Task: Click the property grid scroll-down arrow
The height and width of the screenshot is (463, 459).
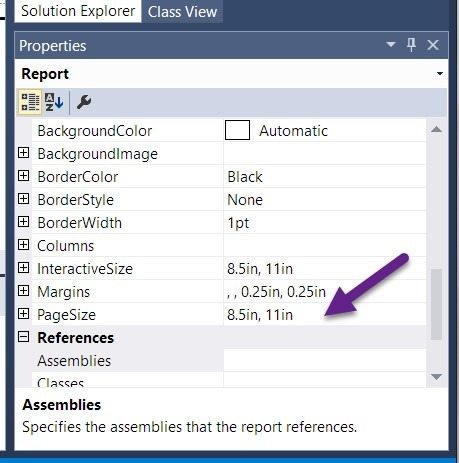Action: (436, 377)
